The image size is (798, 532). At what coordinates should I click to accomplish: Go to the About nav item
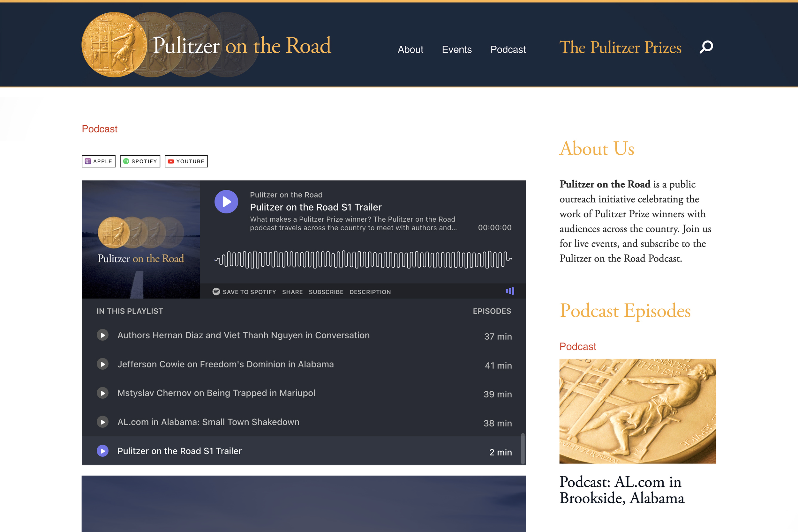tap(410, 49)
